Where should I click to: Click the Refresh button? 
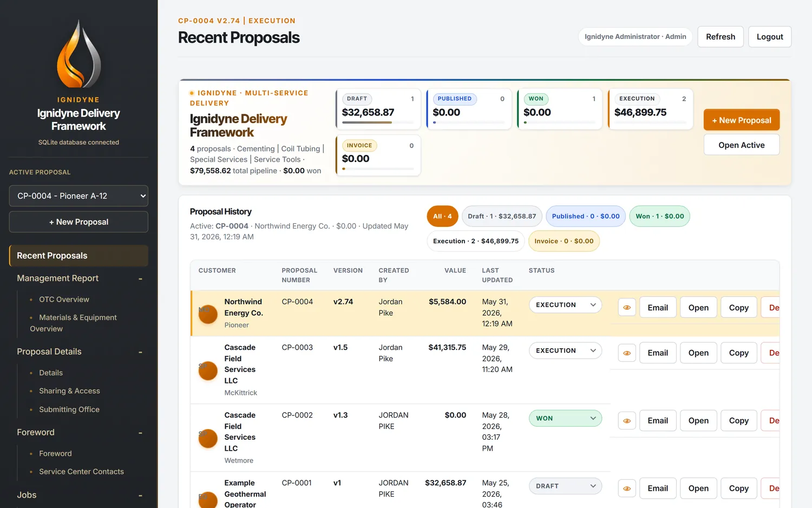[721, 37]
